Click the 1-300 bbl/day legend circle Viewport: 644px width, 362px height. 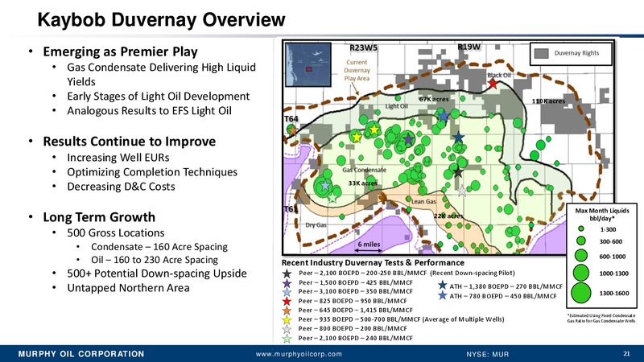tap(580, 228)
